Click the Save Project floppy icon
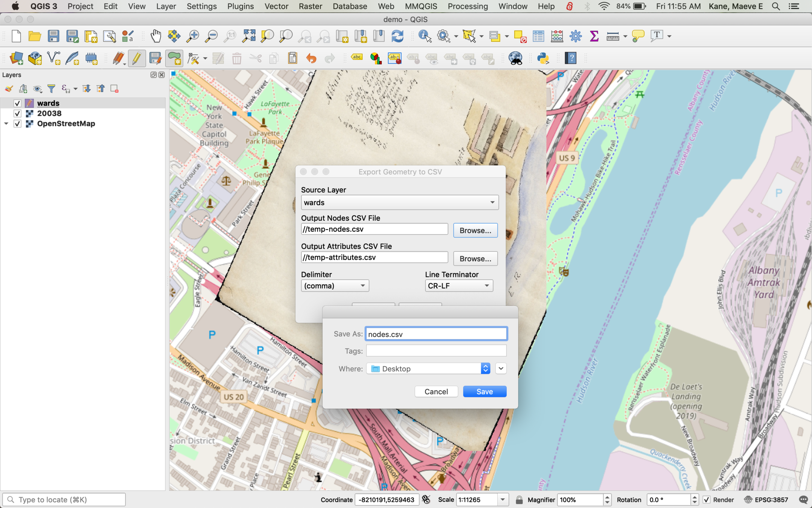812x508 pixels. click(x=53, y=36)
